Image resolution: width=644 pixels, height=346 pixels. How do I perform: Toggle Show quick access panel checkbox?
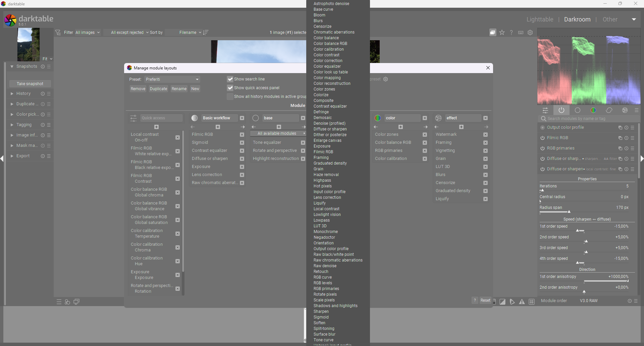tap(230, 88)
